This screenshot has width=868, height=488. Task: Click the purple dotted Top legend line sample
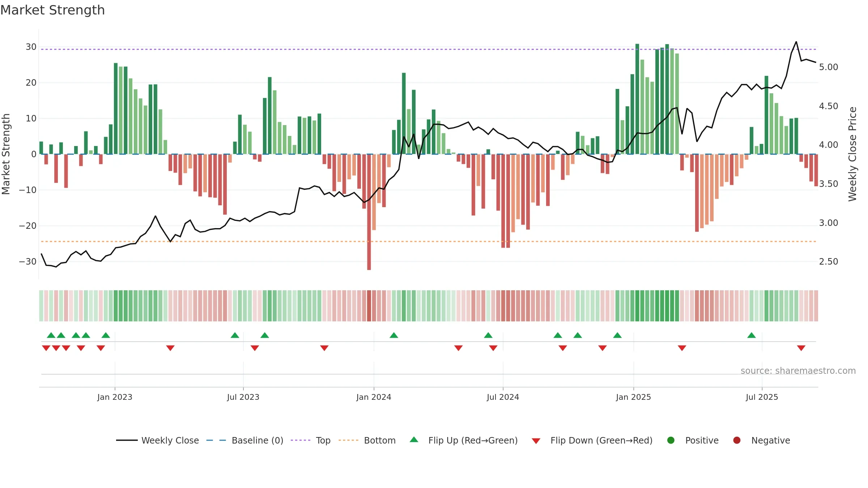click(x=301, y=440)
